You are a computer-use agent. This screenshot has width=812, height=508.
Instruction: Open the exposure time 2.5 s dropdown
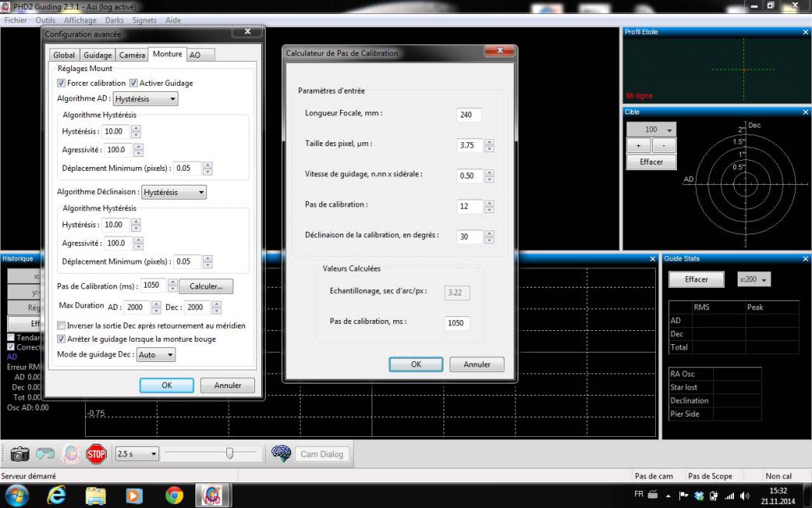137,454
